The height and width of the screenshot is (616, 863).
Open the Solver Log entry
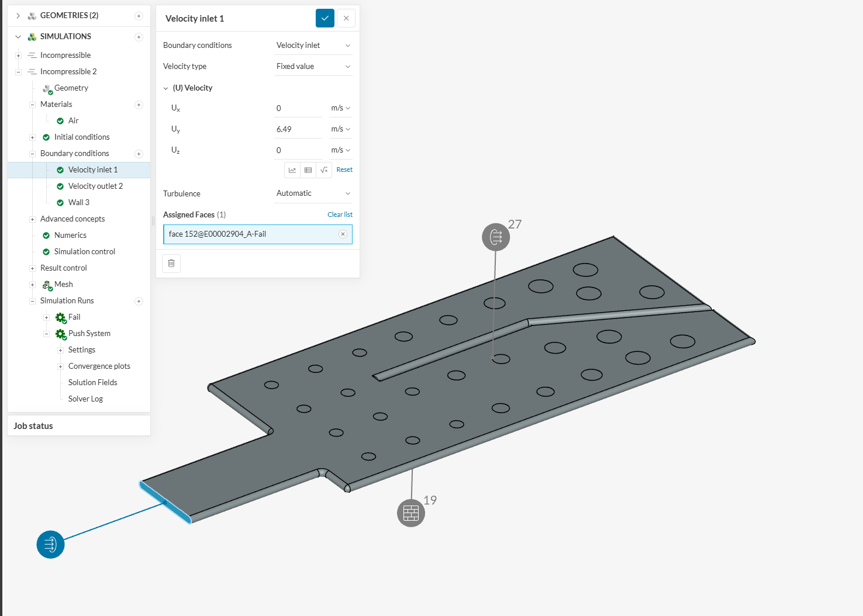click(85, 399)
